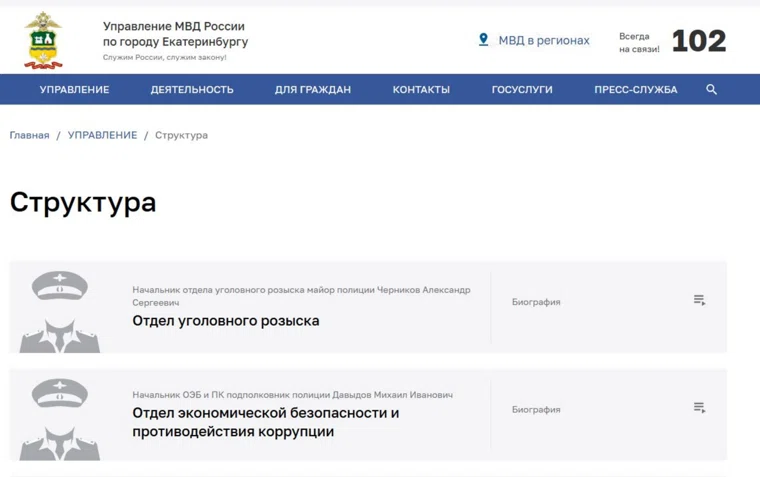Image resolution: width=760 pixels, height=477 pixels.
Task: Click the location pin icon near МВД в регионах
Action: (483, 40)
